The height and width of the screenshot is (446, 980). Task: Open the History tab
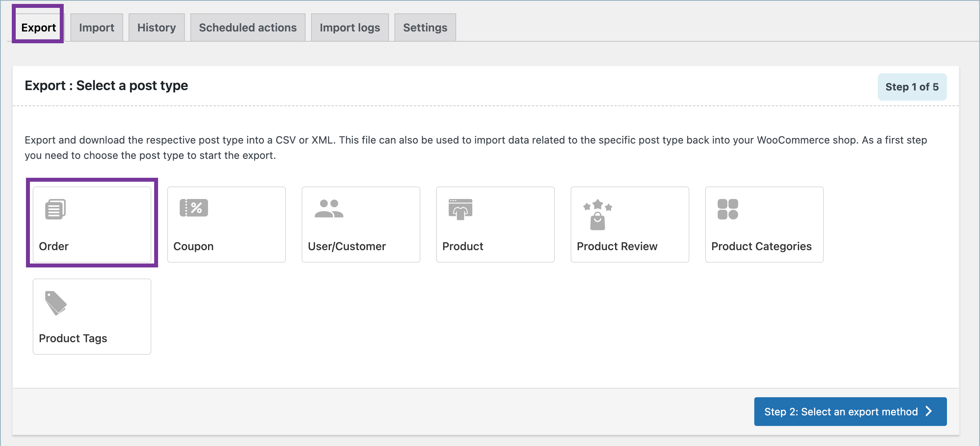point(156,27)
